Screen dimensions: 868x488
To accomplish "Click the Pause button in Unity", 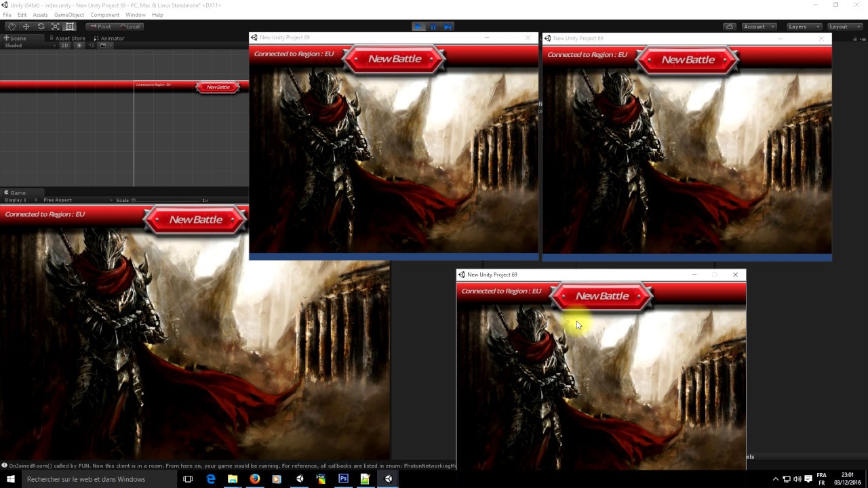I will (x=433, y=26).
